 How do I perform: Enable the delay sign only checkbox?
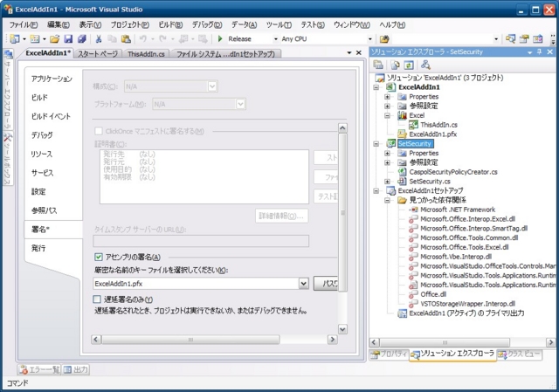97,299
